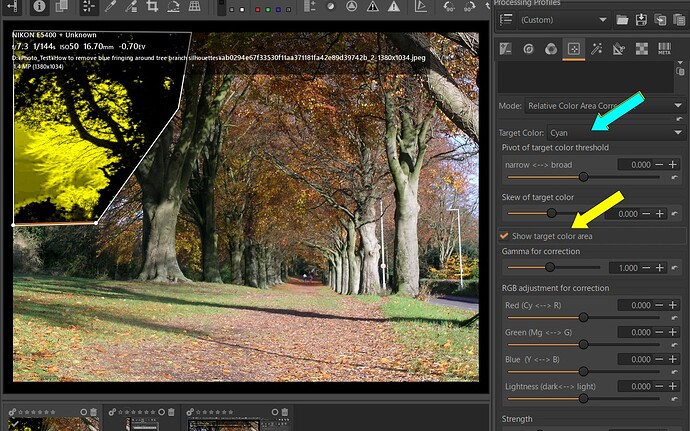
Task: Increase Red (Cy-R) value
Action: 672,305
